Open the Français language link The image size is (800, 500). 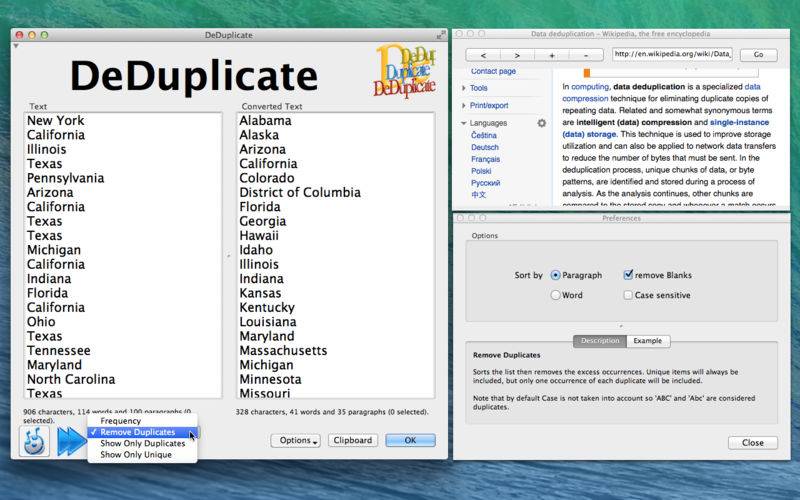pyautogui.click(x=485, y=159)
